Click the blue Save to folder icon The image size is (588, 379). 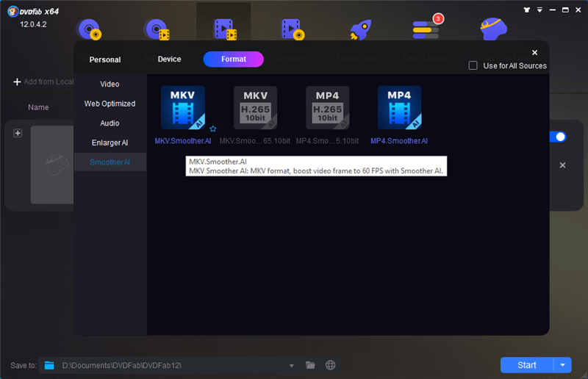point(49,365)
